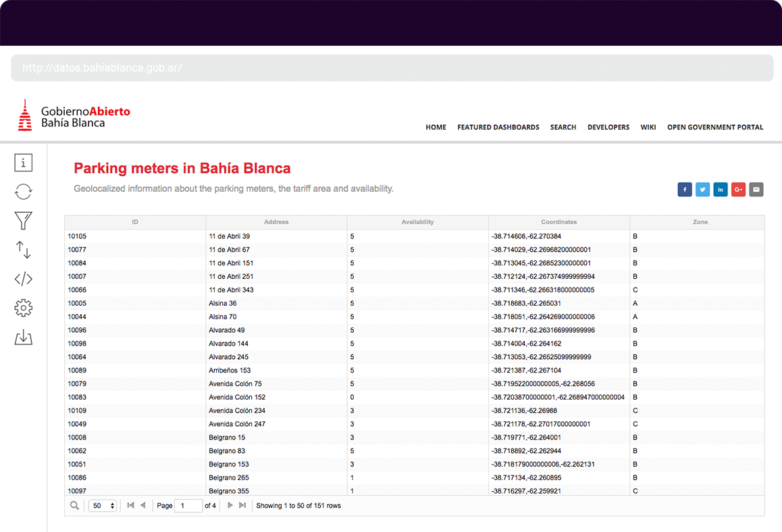The image size is (782, 532).
Task: Refresh the parking meters data
Action: click(x=23, y=192)
